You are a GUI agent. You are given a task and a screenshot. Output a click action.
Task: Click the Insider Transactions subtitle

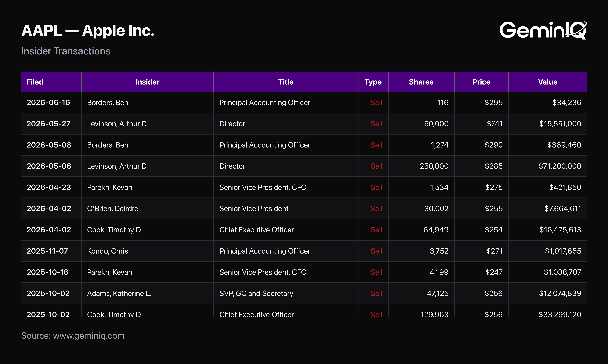coord(66,51)
